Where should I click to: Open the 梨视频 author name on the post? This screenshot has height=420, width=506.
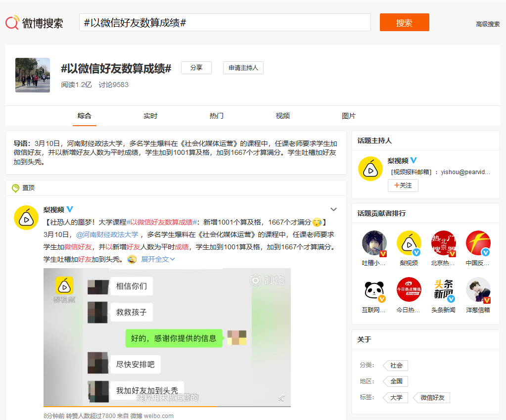coord(53,210)
